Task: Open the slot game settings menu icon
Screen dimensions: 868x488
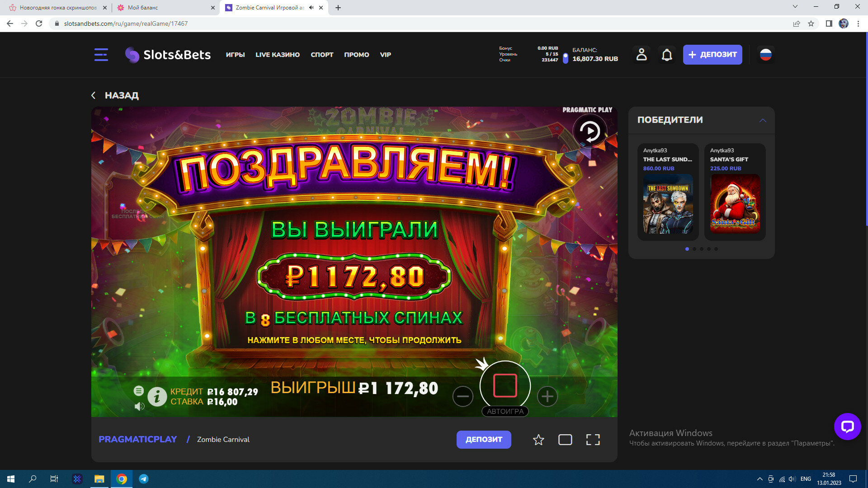Action: coord(139,390)
